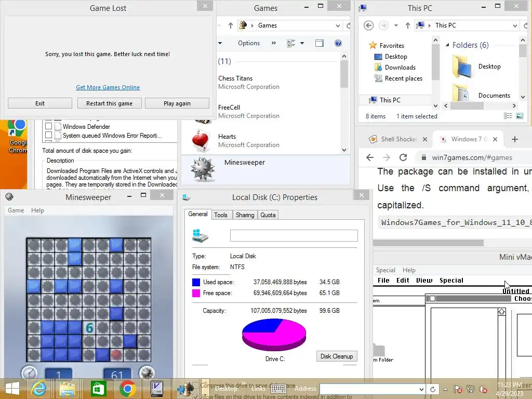Screen dimensions: 532x399
Task: Click the Minesweeper tile showing 6
Action: click(89, 328)
